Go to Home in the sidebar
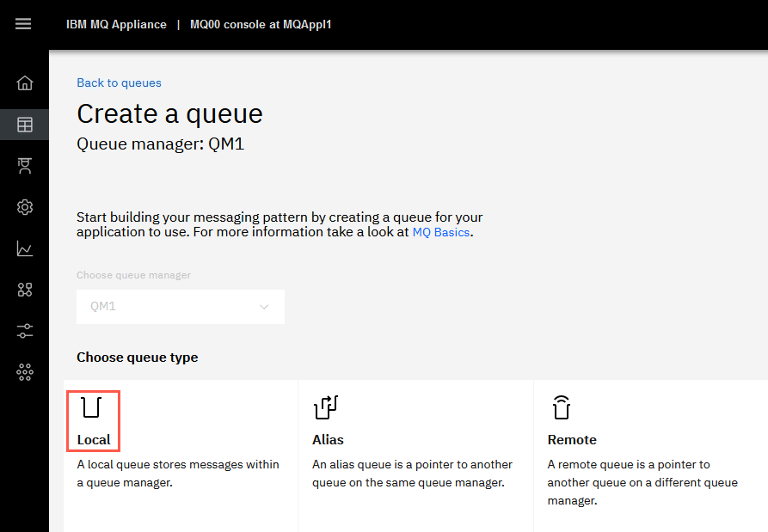The image size is (768, 532). pyautogui.click(x=24, y=83)
